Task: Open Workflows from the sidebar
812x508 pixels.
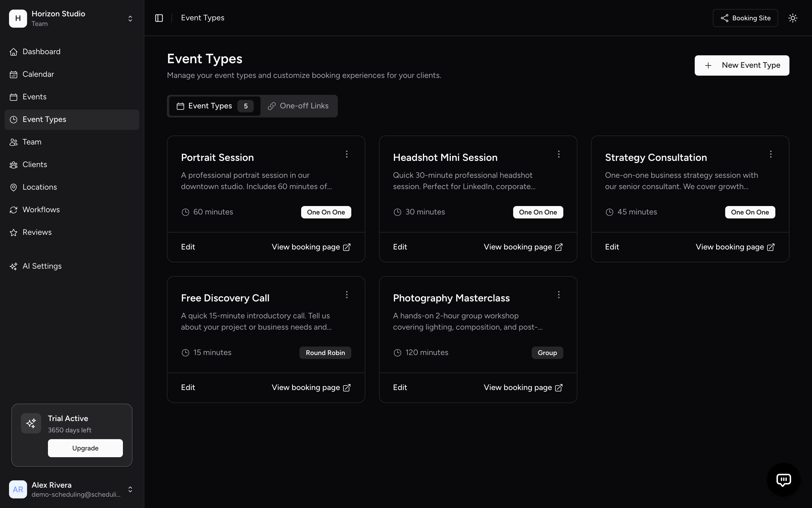Action: click(x=72, y=210)
